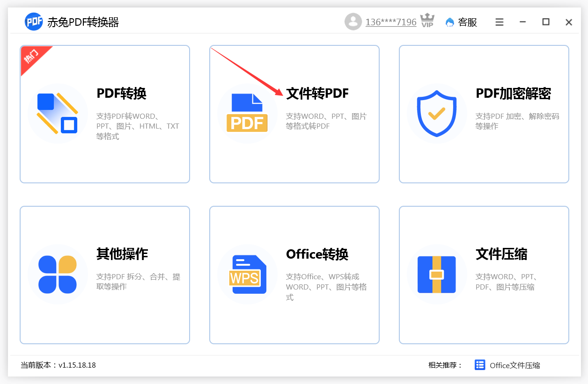Open the Office文件压缩 recommendation link
The image size is (588, 384).
(x=514, y=365)
